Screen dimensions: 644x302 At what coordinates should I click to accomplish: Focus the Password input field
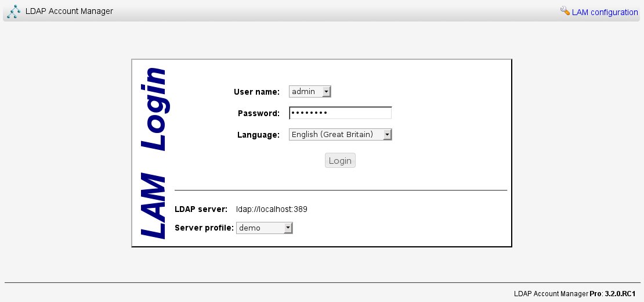[x=340, y=113]
